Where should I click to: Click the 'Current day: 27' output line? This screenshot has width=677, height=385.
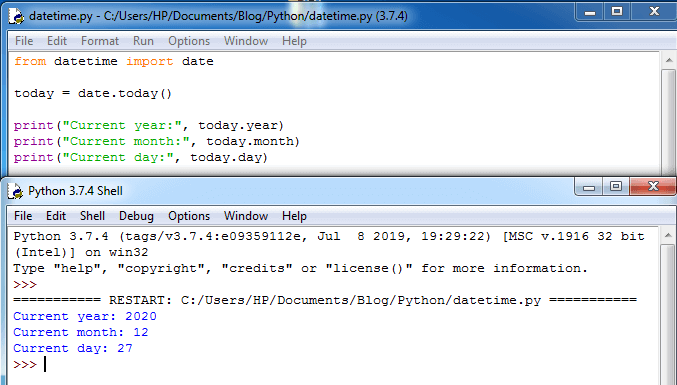coord(73,348)
